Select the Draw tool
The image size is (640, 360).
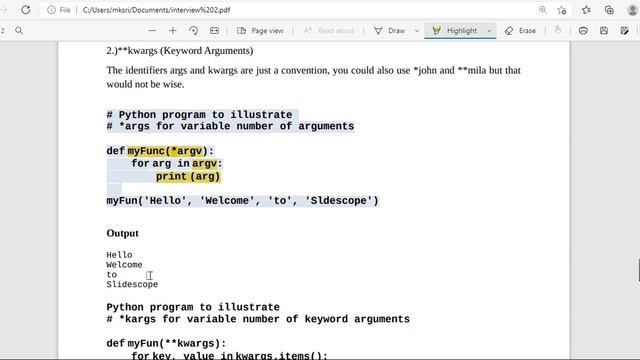[x=390, y=31]
